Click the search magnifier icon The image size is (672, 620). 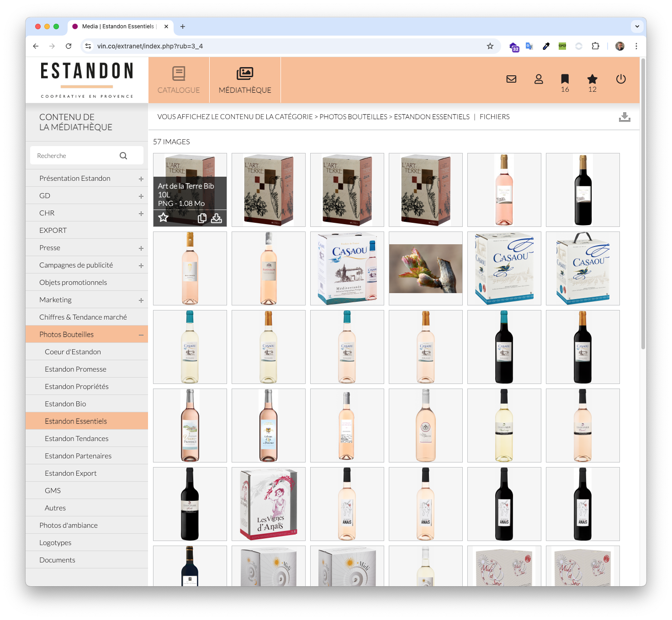tap(123, 156)
